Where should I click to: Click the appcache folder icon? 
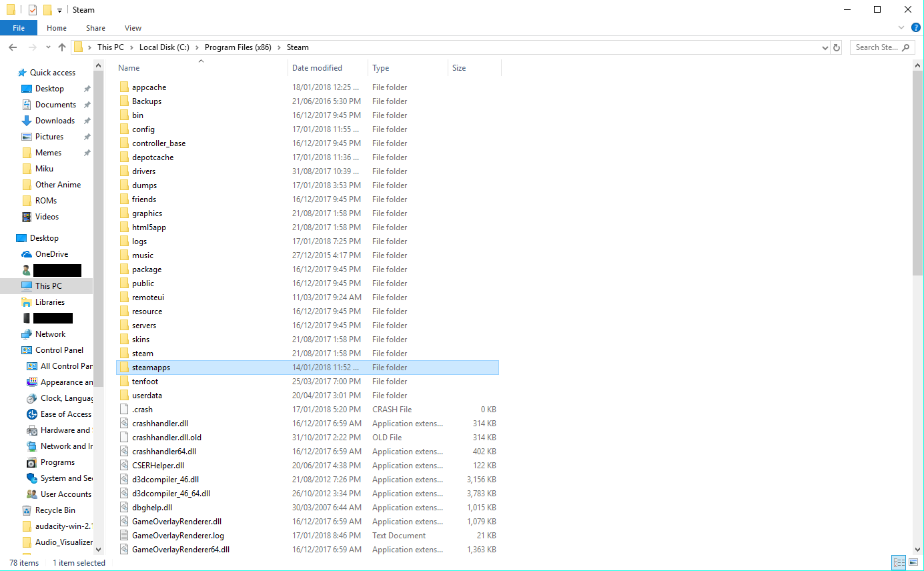(x=124, y=87)
